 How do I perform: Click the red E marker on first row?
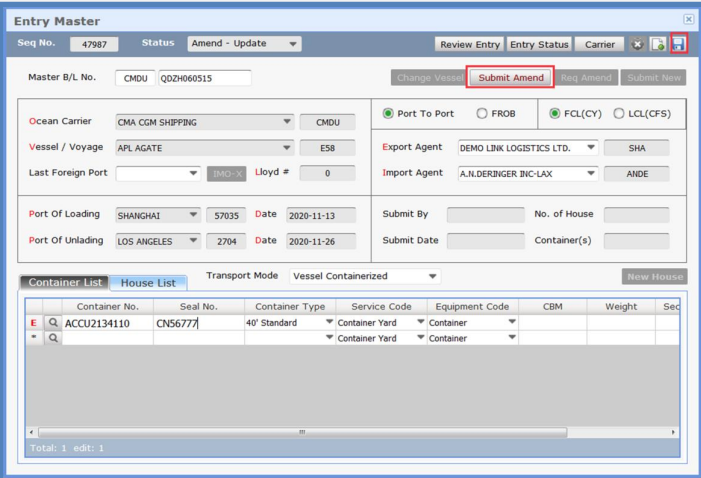coord(34,324)
